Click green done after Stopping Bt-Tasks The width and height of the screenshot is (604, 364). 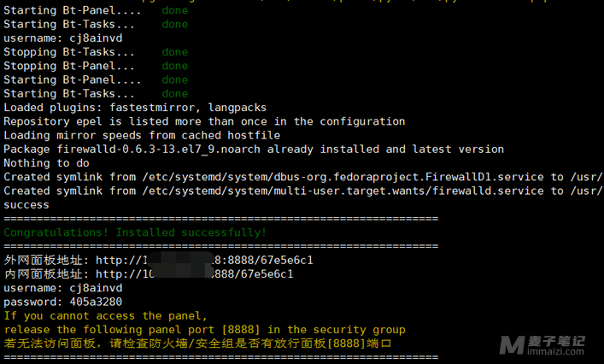tap(175, 52)
